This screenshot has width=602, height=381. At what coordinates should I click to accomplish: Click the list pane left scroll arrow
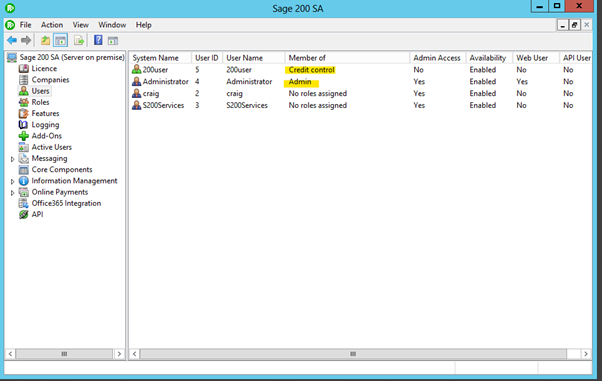(134, 354)
